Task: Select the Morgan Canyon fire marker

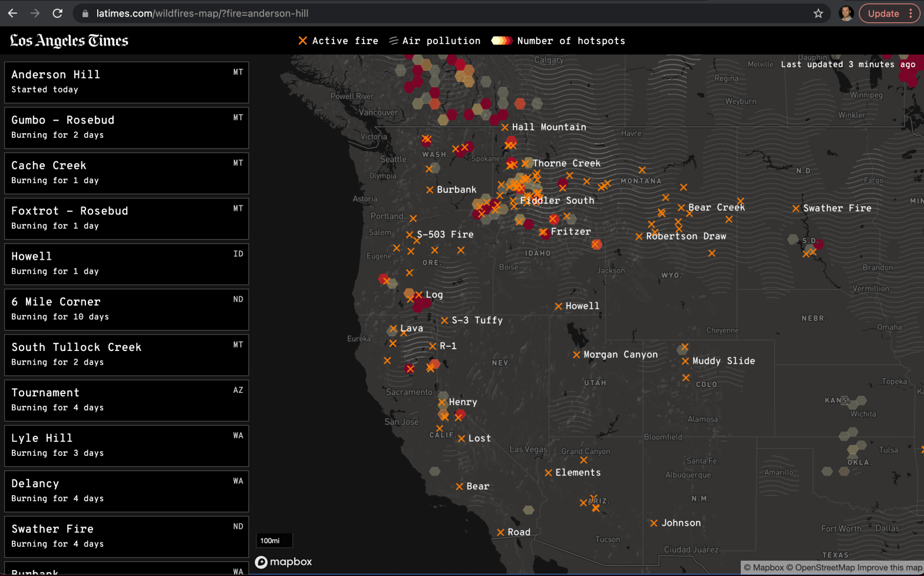Action: pos(576,355)
